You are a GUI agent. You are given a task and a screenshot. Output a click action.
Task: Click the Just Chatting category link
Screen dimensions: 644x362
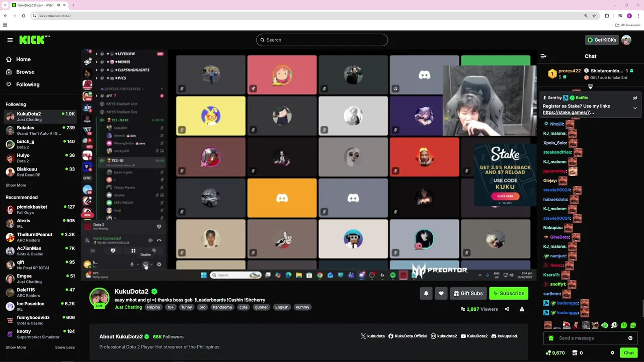[x=128, y=307]
